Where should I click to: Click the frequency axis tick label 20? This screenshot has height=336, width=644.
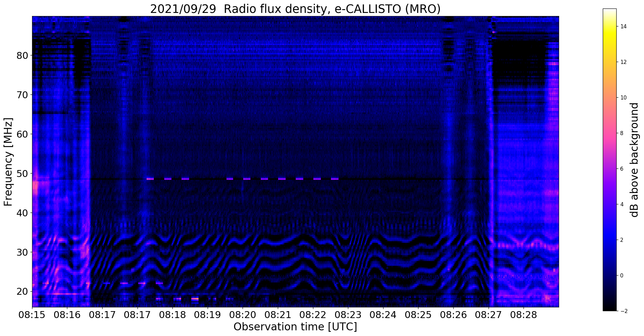click(22, 292)
